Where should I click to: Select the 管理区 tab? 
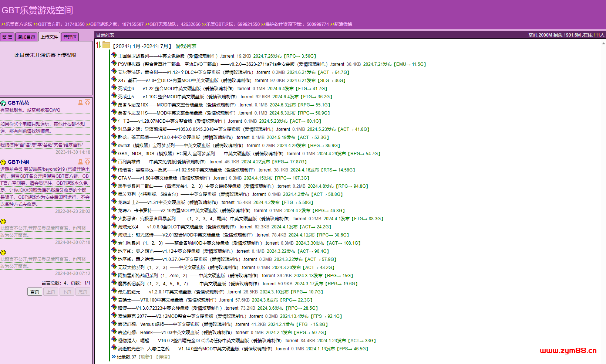click(x=70, y=37)
